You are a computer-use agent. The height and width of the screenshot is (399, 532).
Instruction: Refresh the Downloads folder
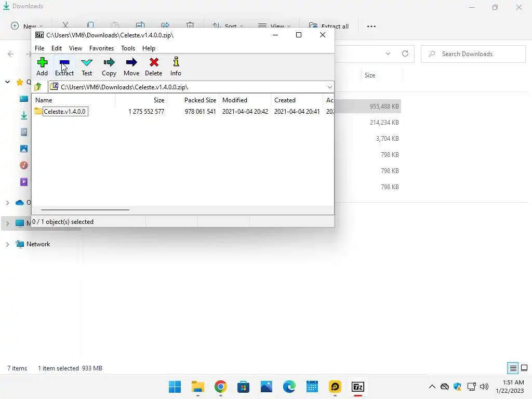[405, 54]
